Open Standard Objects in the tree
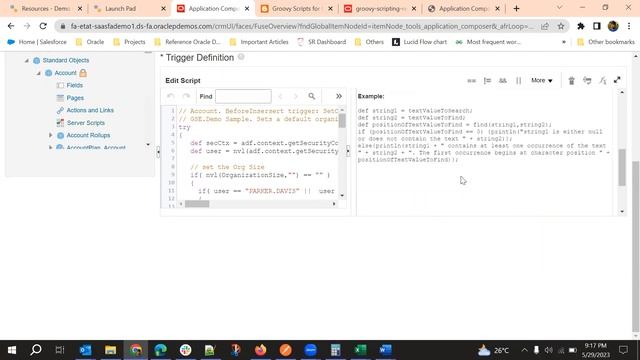 click(x=66, y=60)
